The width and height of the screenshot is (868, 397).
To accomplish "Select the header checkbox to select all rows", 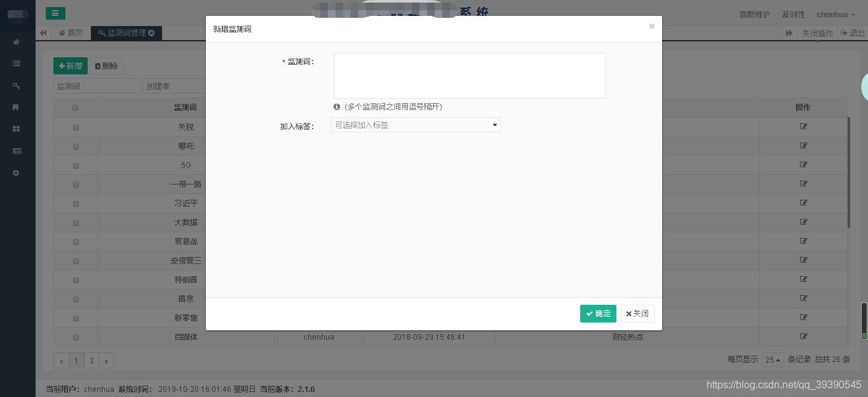I will tap(75, 107).
